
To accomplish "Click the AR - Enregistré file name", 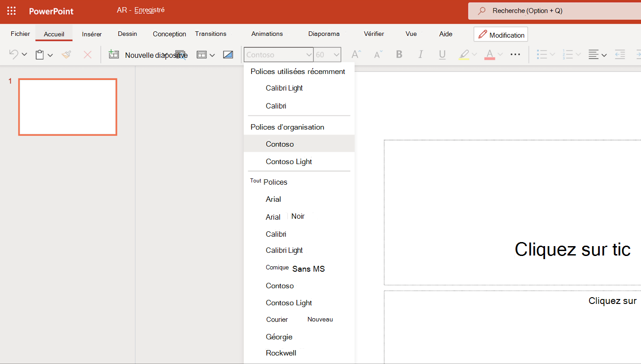I will pos(140,10).
